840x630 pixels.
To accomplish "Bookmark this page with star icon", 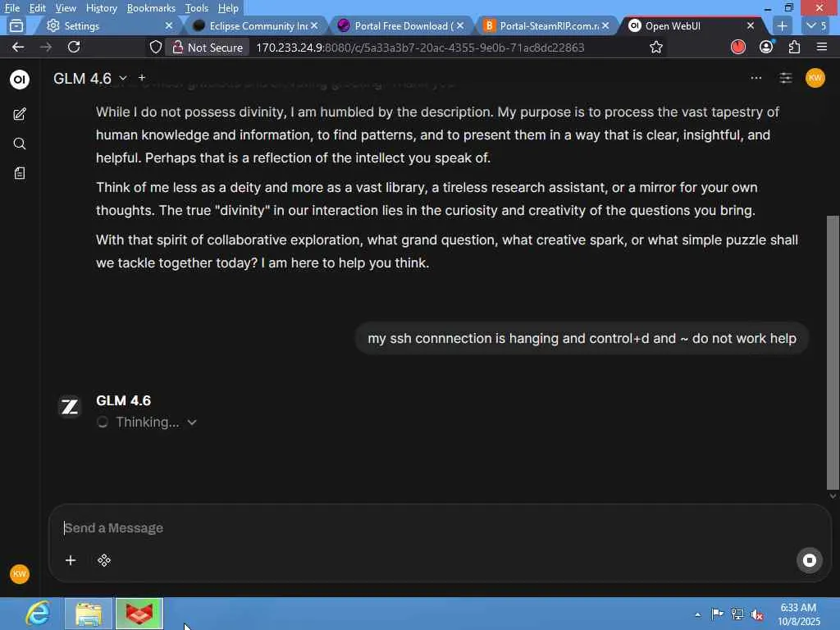I will click(655, 47).
